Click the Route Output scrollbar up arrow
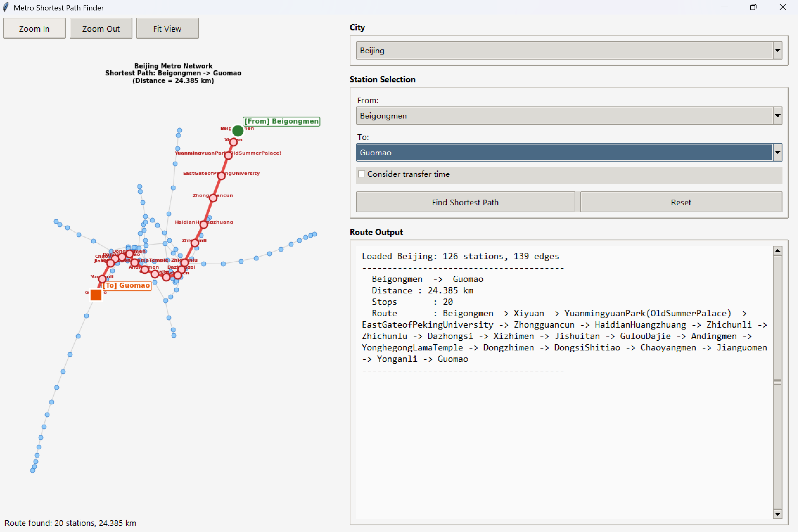Image resolution: width=798 pixels, height=532 pixels. pyautogui.click(x=778, y=251)
